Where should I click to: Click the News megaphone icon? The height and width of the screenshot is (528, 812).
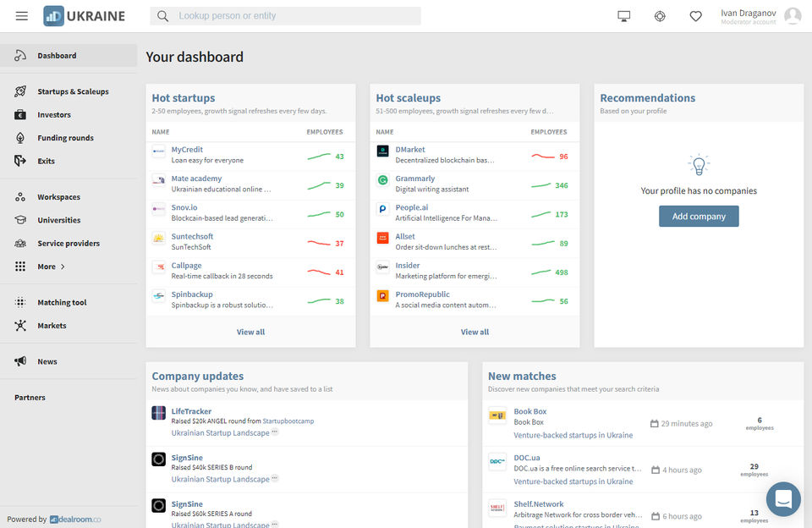pyautogui.click(x=20, y=361)
